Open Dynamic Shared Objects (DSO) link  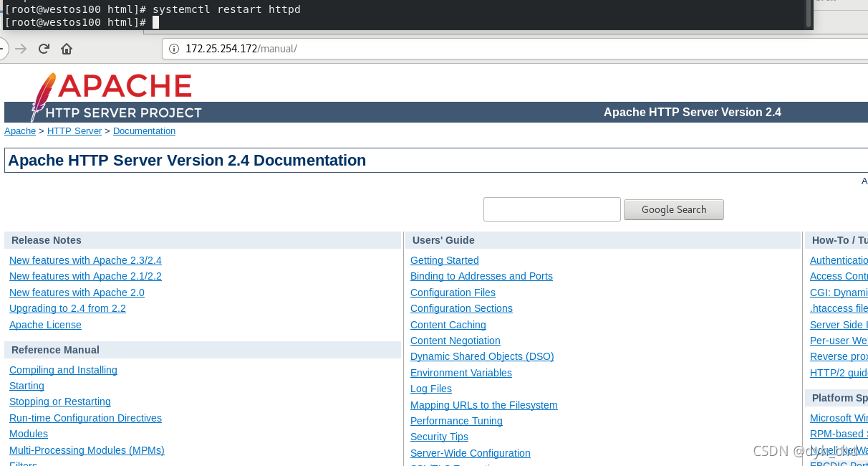click(x=482, y=356)
